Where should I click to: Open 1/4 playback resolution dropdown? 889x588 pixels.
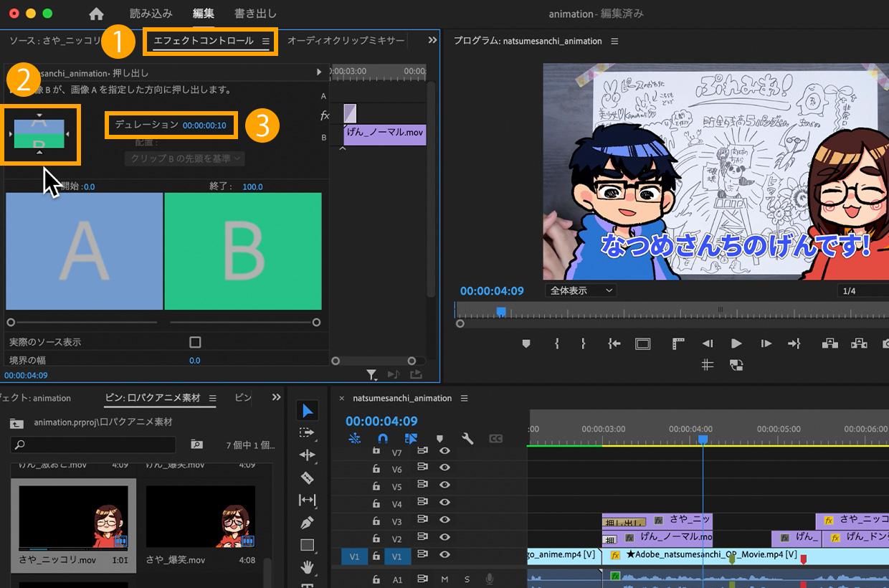[862, 290]
